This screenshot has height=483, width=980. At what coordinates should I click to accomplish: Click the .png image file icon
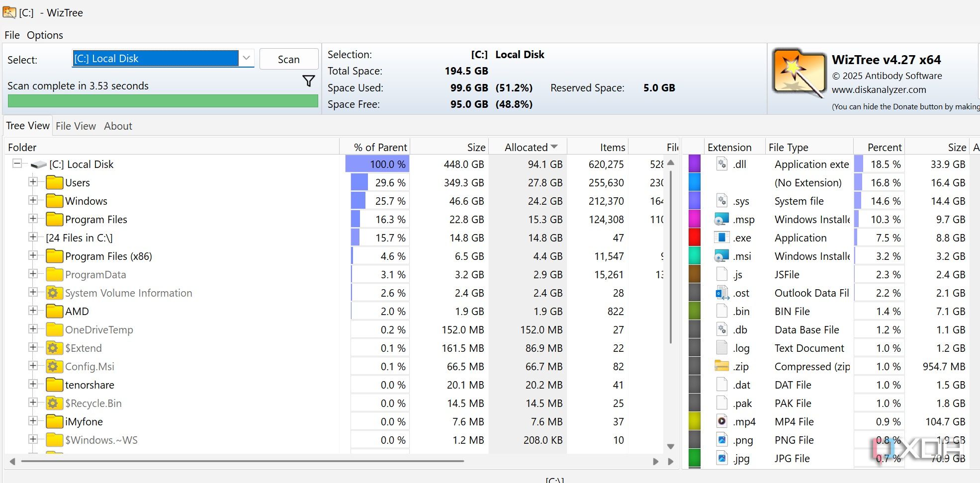721,440
